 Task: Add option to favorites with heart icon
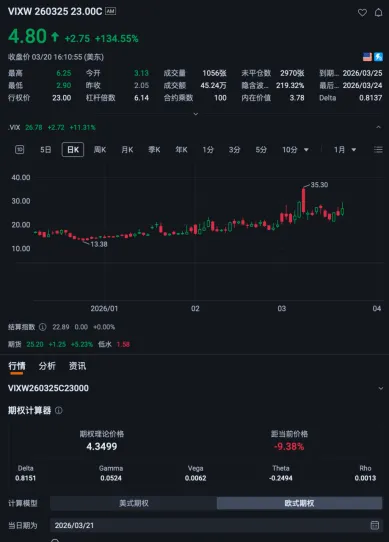coord(362,13)
